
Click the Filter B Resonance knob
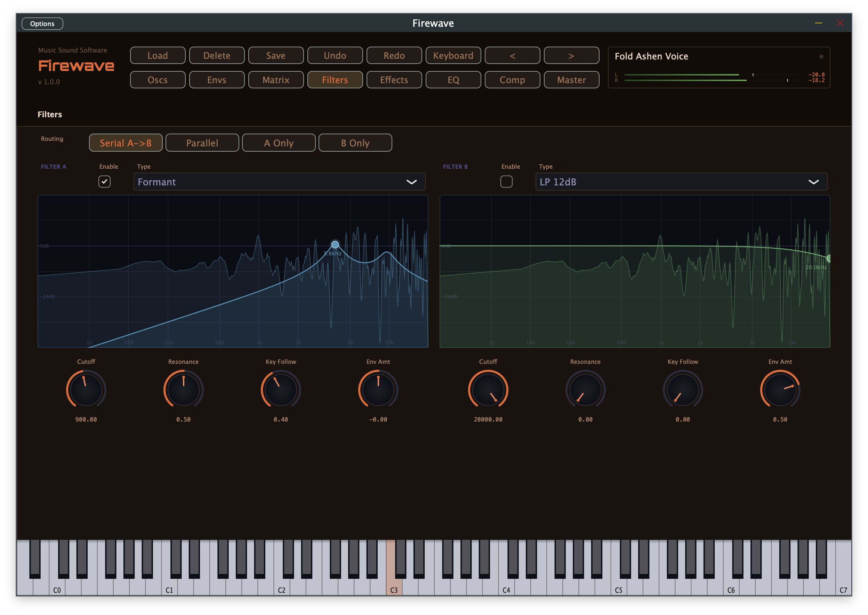[585, 390]
